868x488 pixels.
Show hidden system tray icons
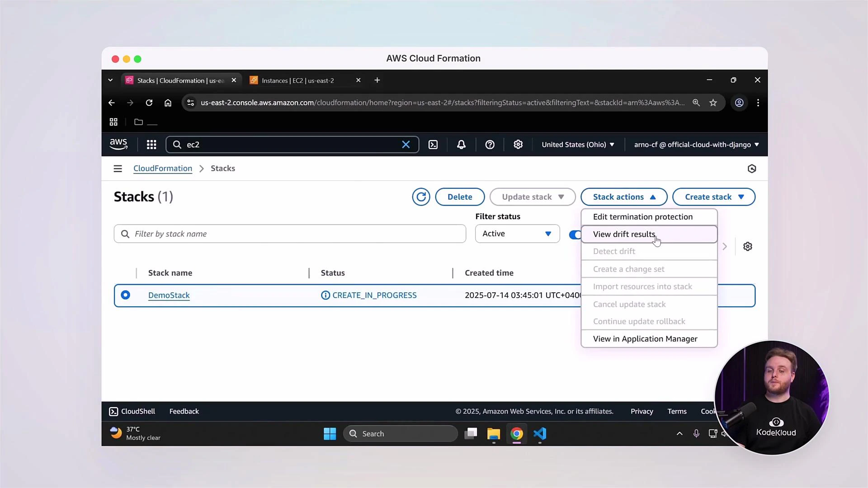point(679,434)
